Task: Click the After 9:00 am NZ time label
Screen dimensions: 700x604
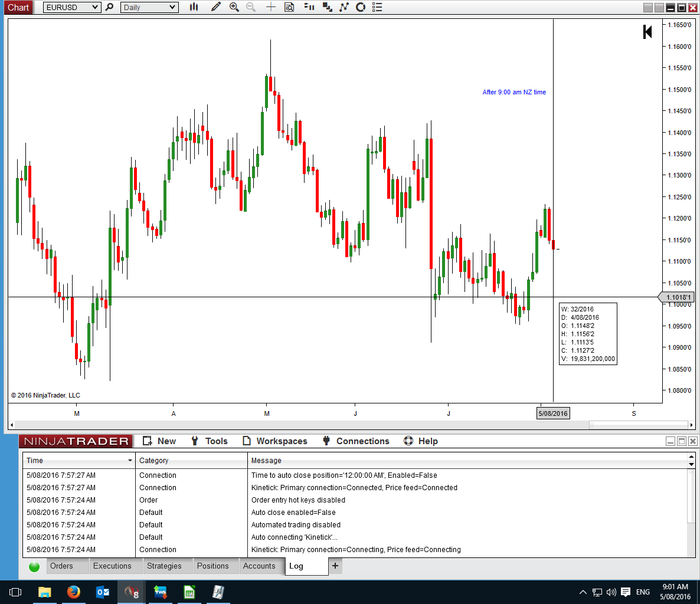Action: click(514, 92)
